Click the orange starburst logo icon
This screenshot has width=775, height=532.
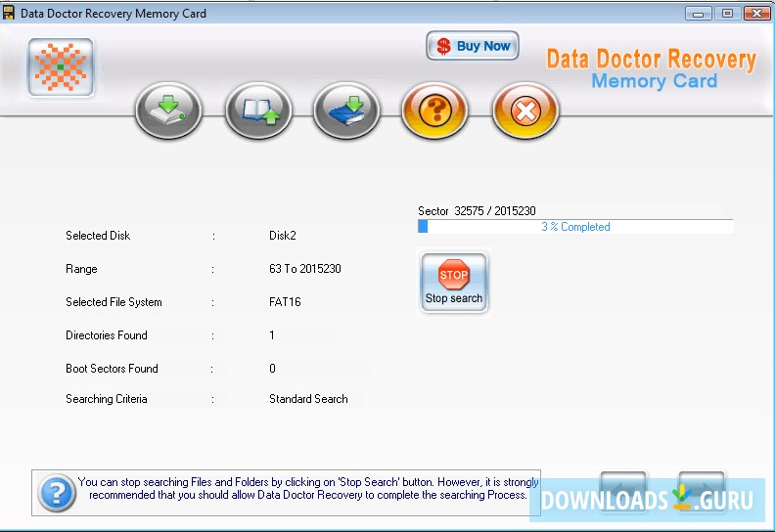(61, 67)
